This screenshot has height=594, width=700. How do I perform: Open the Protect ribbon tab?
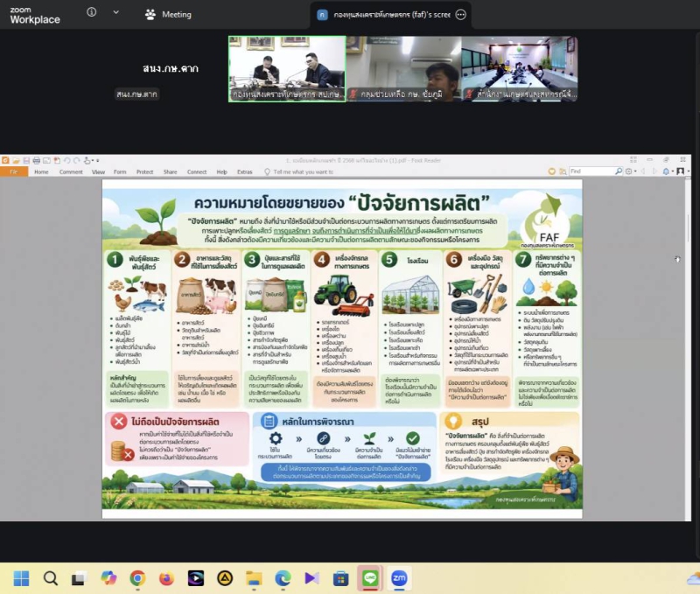pos(144,171)
